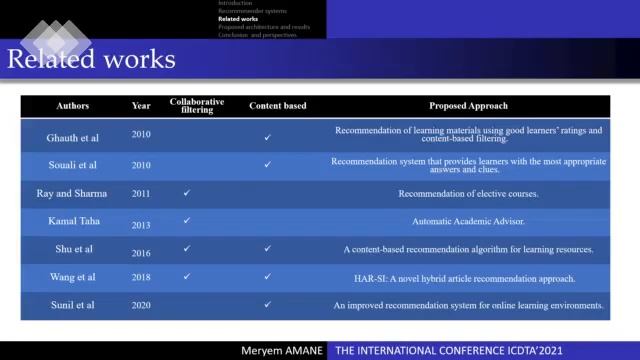Select author cell 'Kamal Taha'

pyautogui.click(x=74, y=221)
